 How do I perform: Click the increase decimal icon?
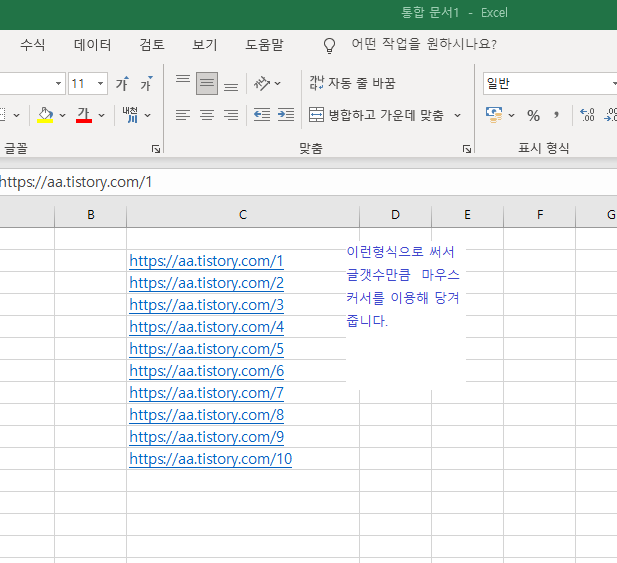587,115
